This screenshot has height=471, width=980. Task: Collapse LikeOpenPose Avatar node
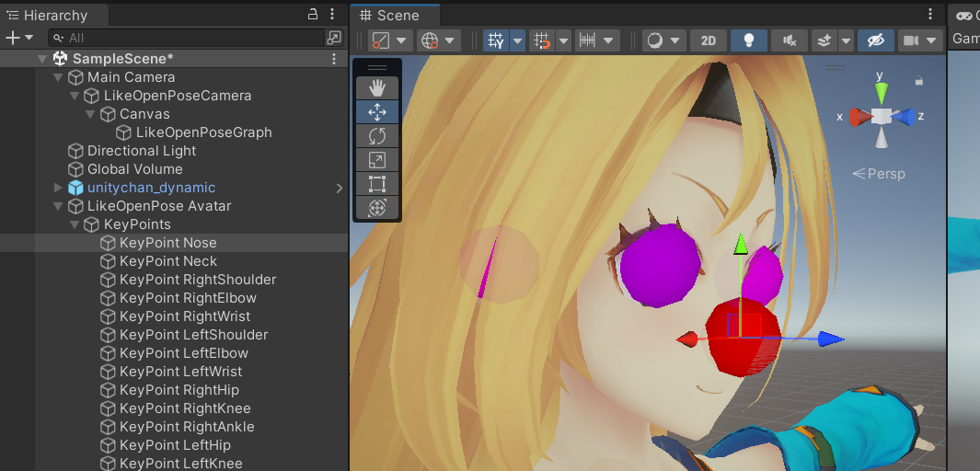[58, 206]
